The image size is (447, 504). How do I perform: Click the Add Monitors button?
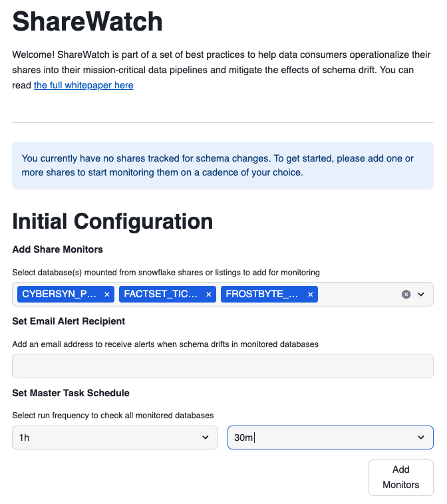tap(400, 477)
